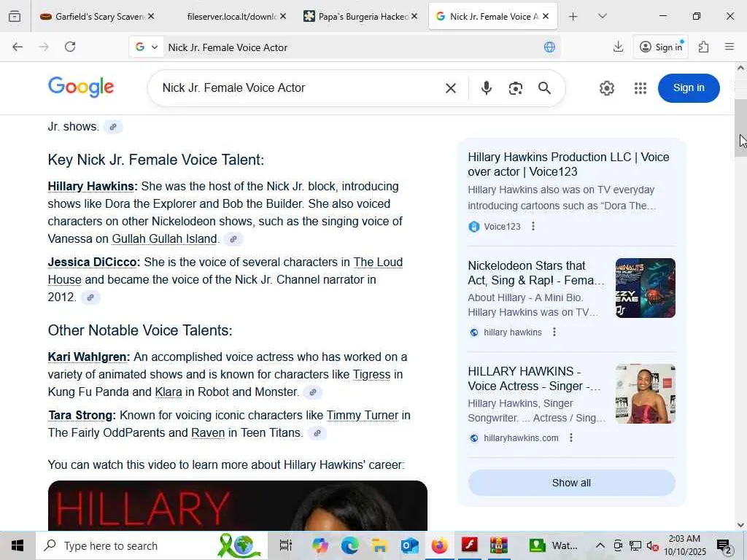This screenshot has height=560, width=747.
Task: Click blue Google Sign in button
Action: (x=689, y=88)
